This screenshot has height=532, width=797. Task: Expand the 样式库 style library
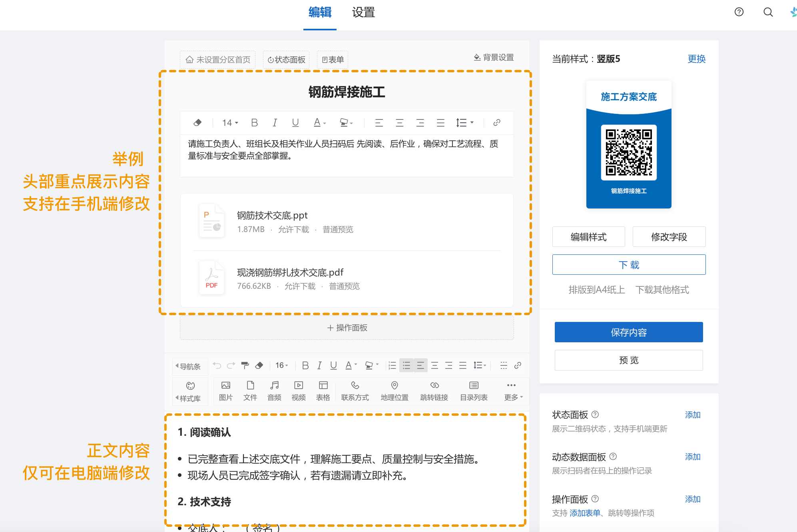tap(190, 391)
